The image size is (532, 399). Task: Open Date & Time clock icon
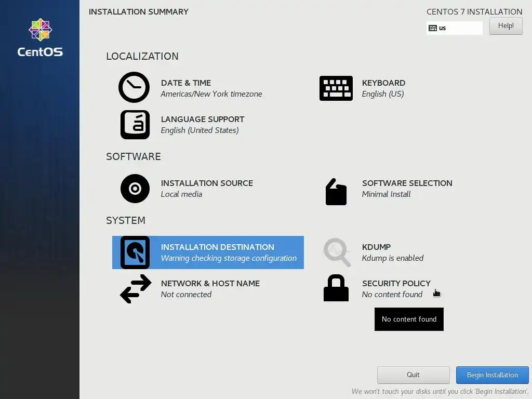pos(134,87)
